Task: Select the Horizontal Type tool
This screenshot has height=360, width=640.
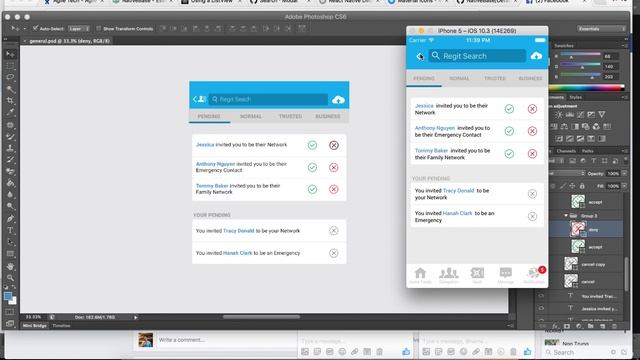Action: point(10,231)
